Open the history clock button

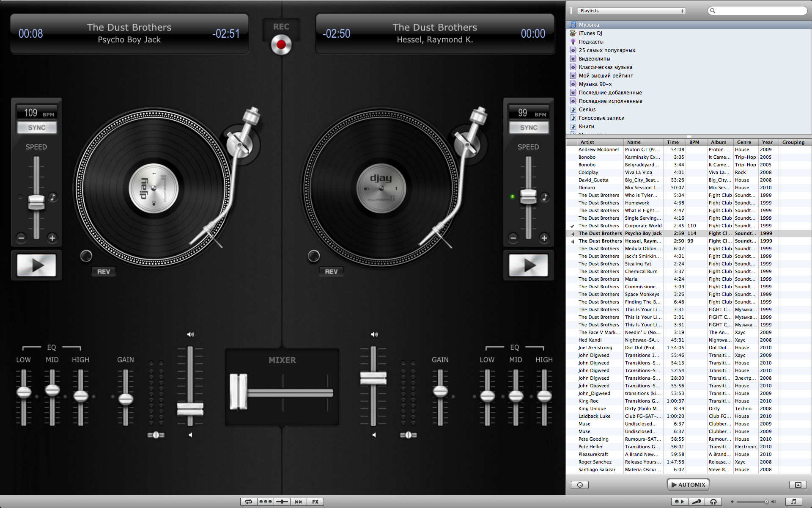[580, 485]
